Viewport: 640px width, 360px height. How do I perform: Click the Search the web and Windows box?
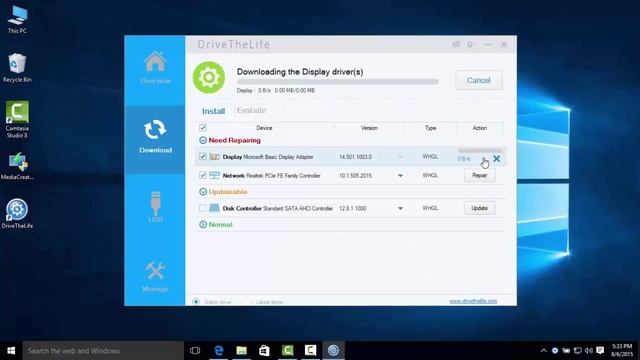coord(103,351)
